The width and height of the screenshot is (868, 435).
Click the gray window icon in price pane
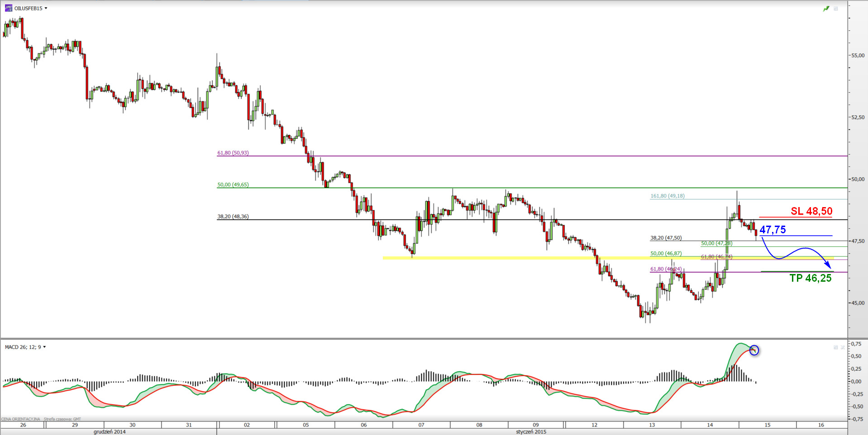tap(836, 9)
